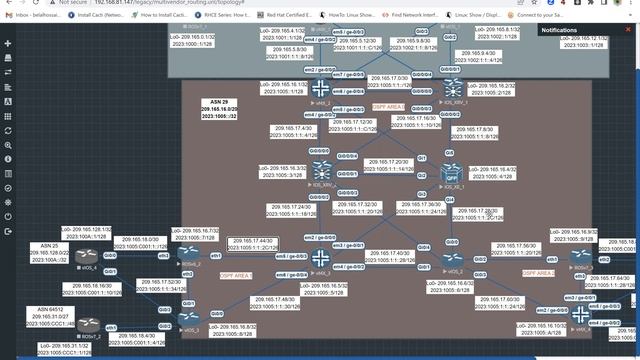Click the 'ASN 64512' text box
This screenshot has height=360, width=640.
(50, 317)
